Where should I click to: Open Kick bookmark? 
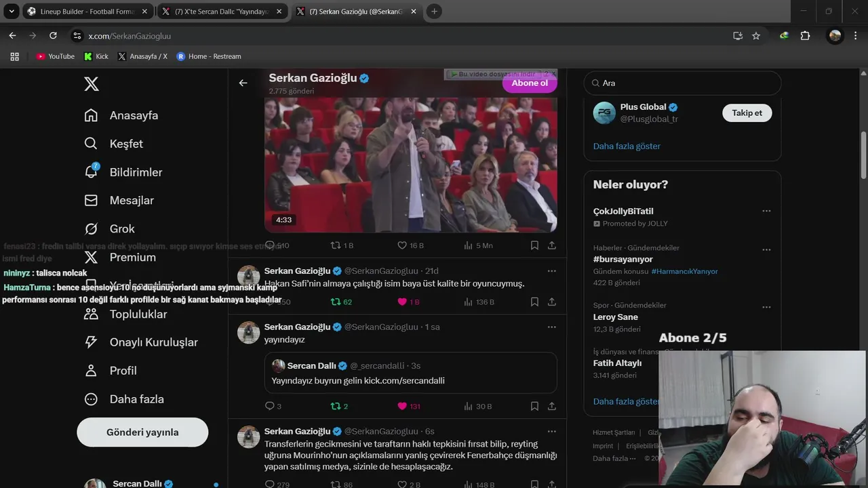point(96,56)
